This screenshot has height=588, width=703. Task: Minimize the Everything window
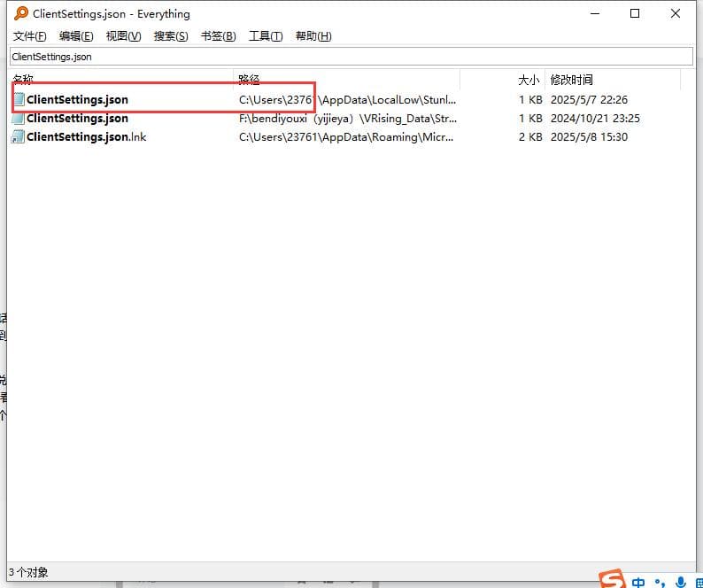[595, 14]
